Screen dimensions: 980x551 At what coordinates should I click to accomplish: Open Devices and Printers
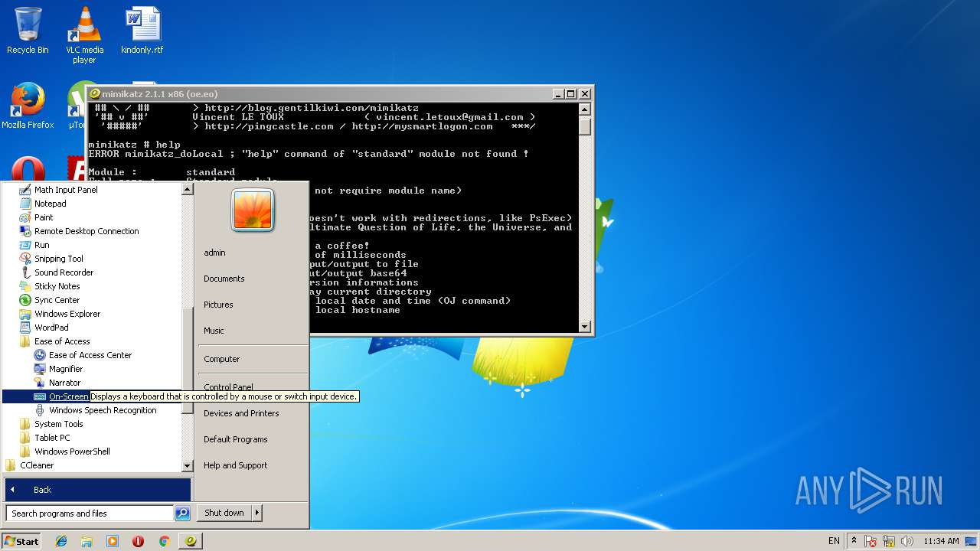click(241, 413)
